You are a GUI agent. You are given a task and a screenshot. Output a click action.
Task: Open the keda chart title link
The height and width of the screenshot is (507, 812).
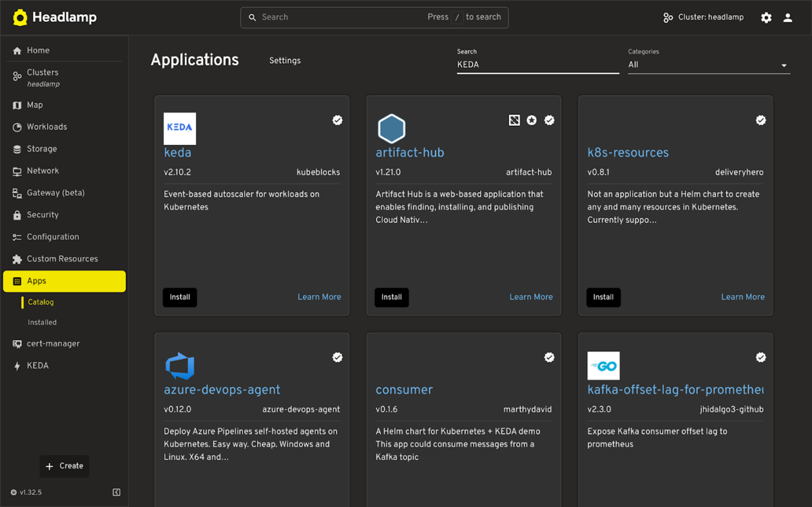178,153
